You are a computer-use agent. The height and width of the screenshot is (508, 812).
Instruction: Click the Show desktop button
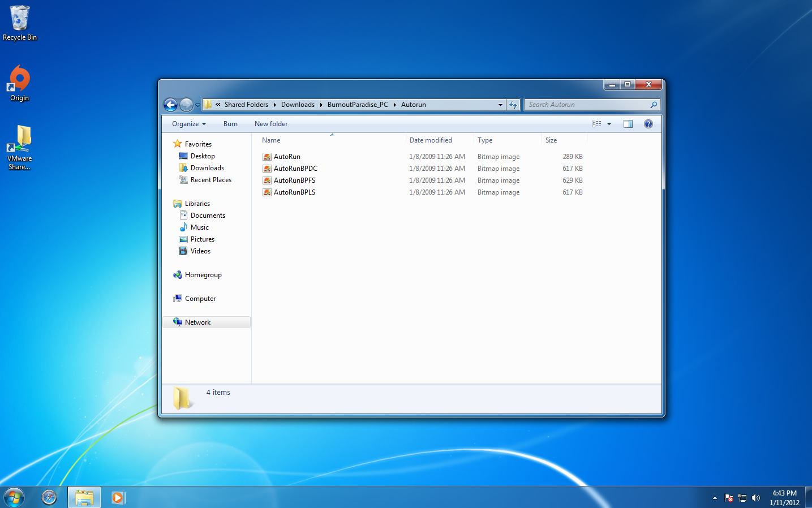click(809, 497)
